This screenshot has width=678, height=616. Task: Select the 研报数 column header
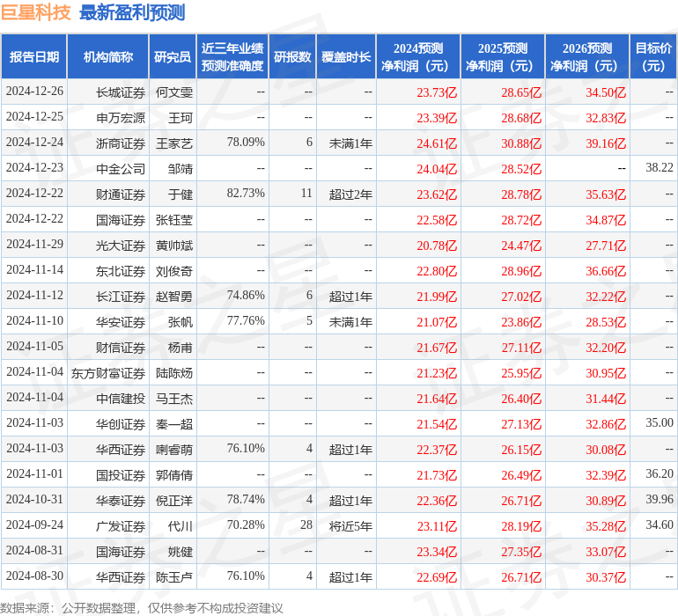coord(292,56)
